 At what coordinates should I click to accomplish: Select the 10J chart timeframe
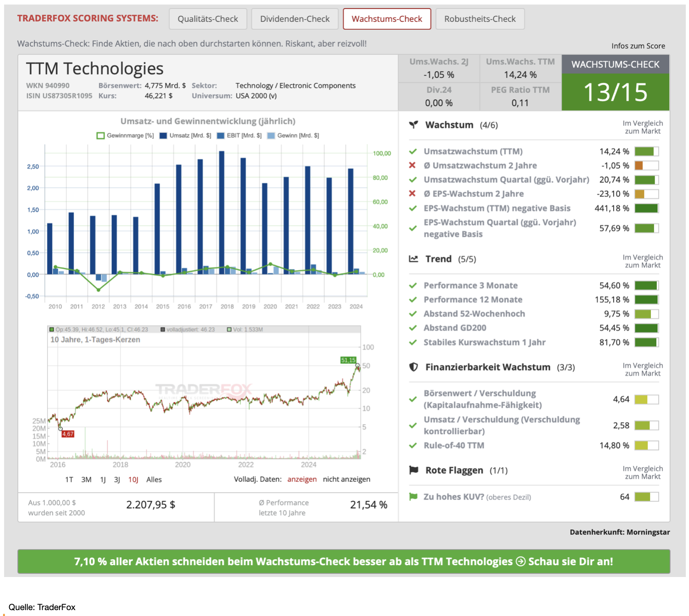133,479
